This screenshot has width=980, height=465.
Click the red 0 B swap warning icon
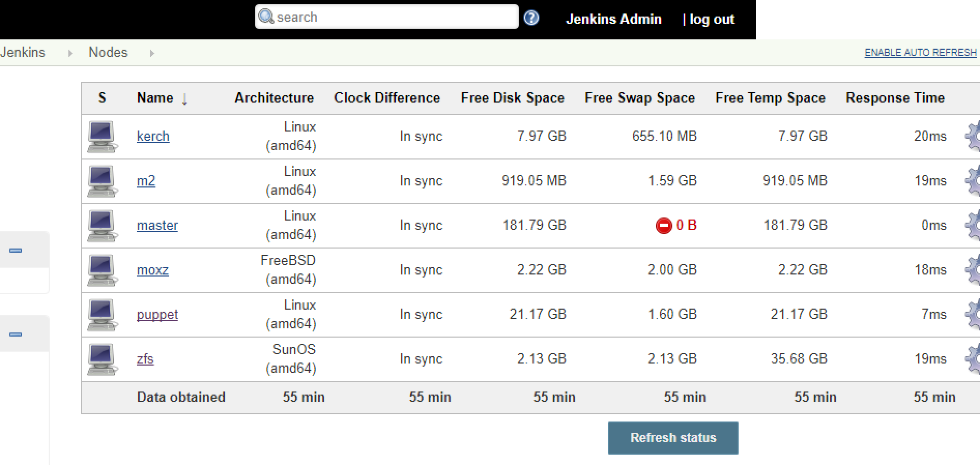(x=664, y=226)
